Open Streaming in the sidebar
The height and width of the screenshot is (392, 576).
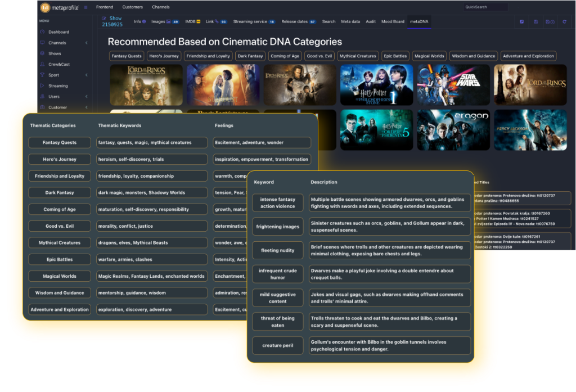pos(58,86)
